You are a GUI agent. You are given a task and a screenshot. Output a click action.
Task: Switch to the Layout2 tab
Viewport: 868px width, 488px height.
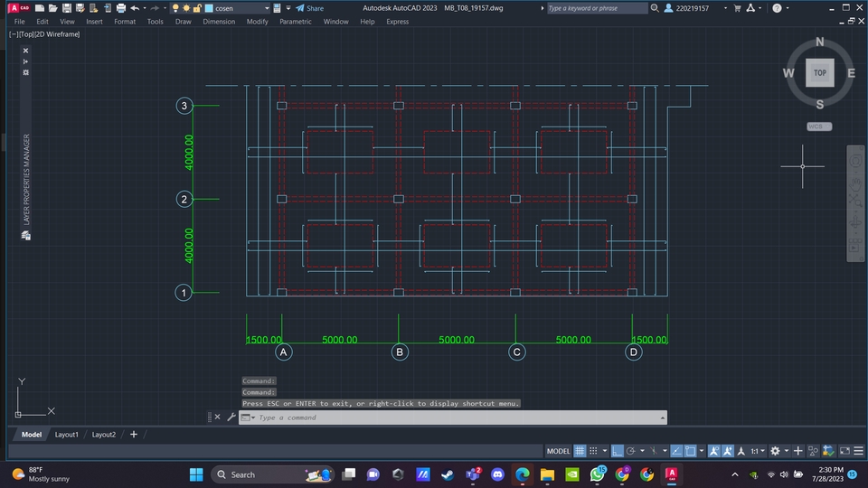(104, 435)
